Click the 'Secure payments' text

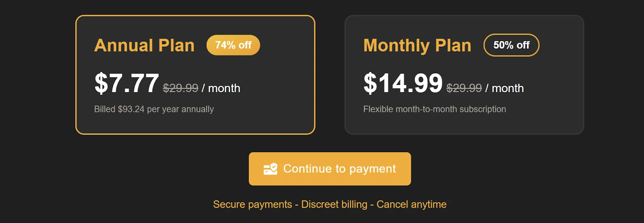coord(252,204)
